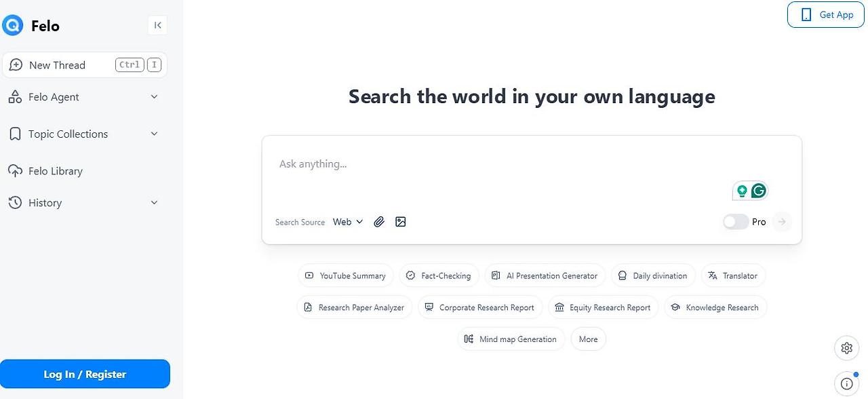The width and height of the screenshot is (868, 399).
Task: Click the Topic Collections bookmark icon
Action: click(15, 134)
